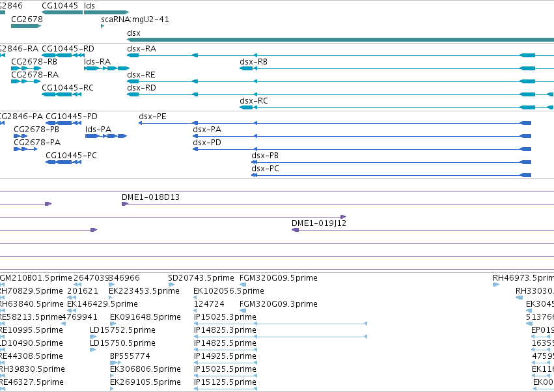Select the LD15750.5prime EST
Image resolution: width=554 pixels, height=392 pixels.
92,350
